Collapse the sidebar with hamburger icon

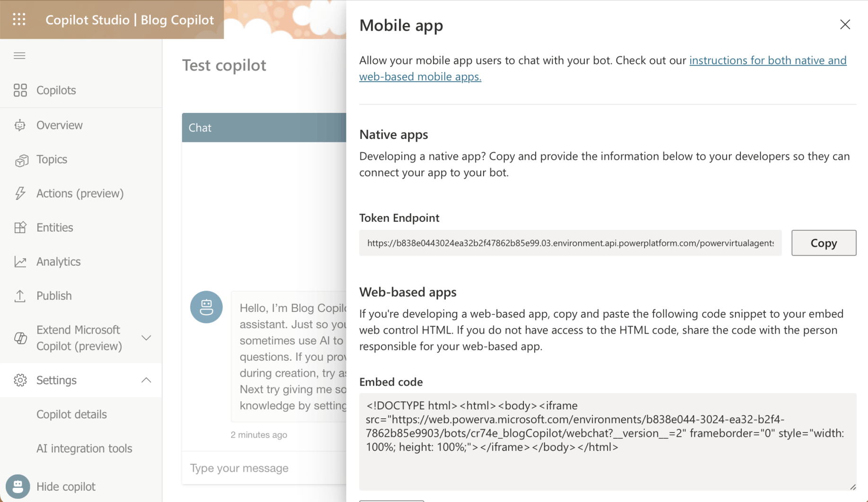click(19, 56)
